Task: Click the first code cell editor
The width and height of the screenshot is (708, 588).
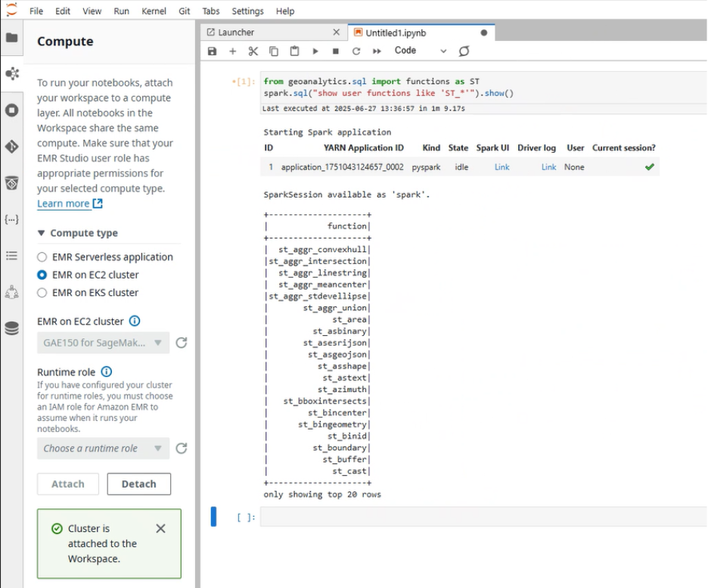Action: (x=483, y=87)
